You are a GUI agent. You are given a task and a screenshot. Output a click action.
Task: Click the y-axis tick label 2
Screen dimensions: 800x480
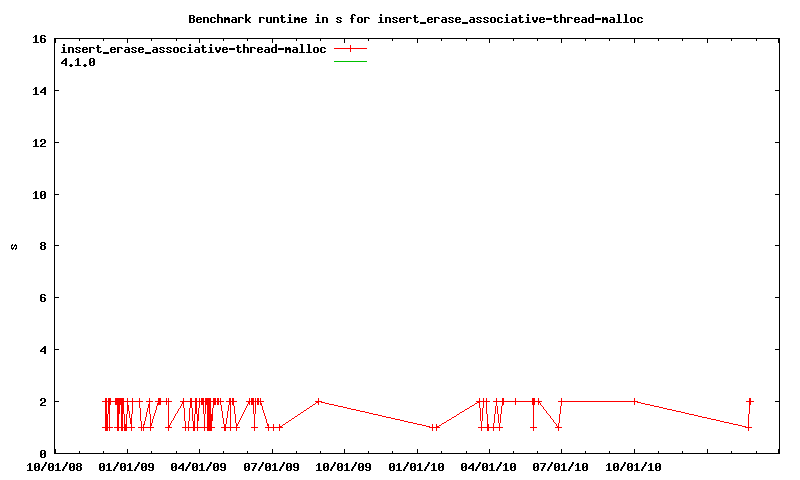coord(42,402)
